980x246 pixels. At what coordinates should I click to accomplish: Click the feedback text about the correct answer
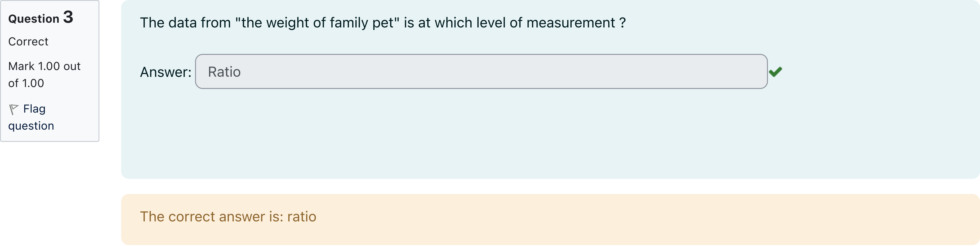pos(228,217)
